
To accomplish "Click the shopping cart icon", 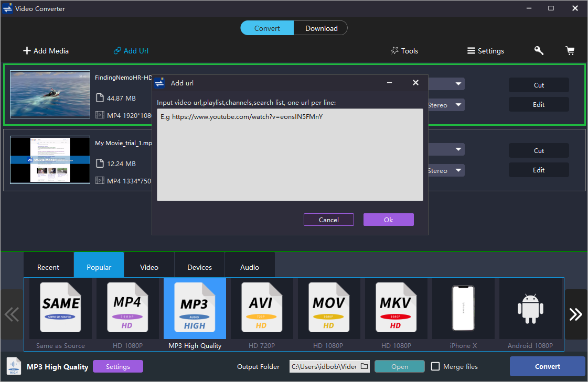I will (x=570, y=50).
